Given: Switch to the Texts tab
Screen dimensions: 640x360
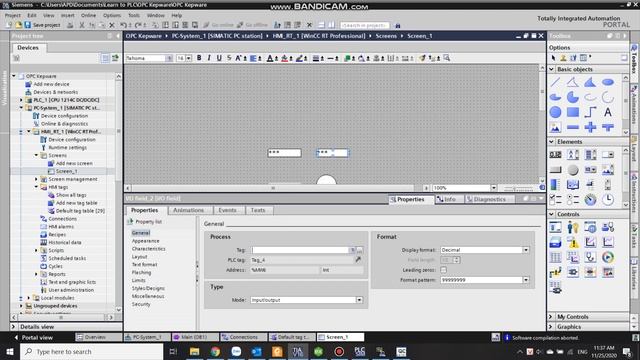Looking at the screenshot, I should point(258,210).
